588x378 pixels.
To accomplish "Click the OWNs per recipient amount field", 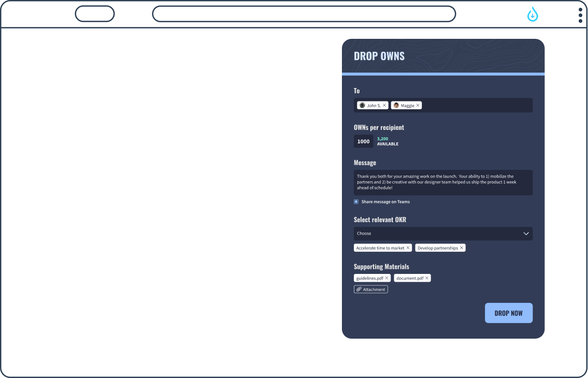I will click(364, 141).
